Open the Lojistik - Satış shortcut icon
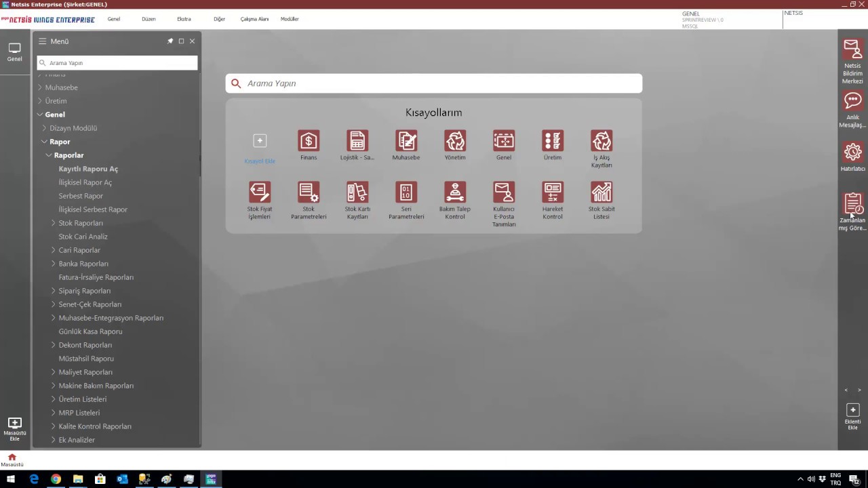 point(357,141)
